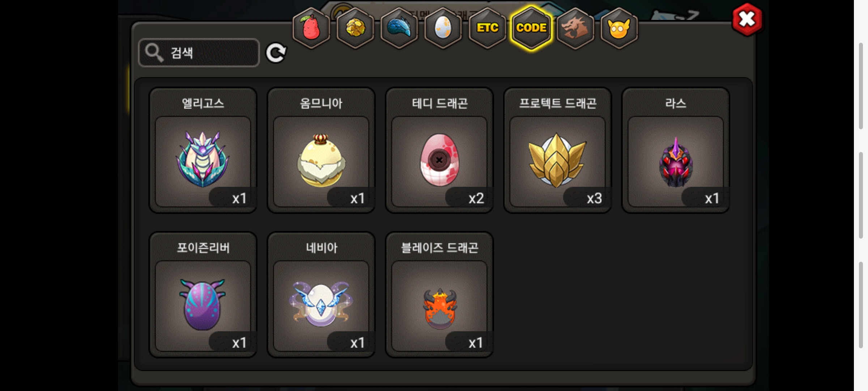Click the 검색 search field
Viewport: 868px width, 391px height.
tap(199, 53)
